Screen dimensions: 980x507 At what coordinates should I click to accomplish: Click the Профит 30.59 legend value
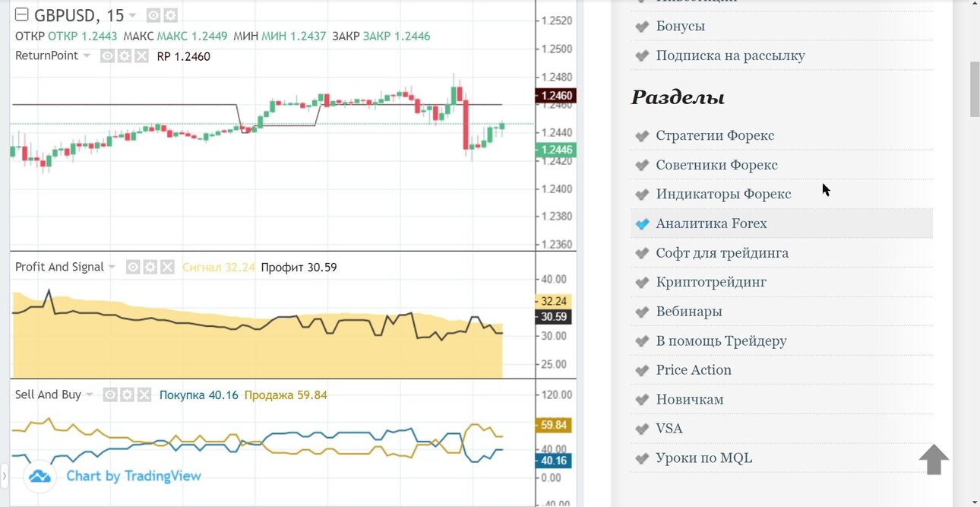click(299, 268)
